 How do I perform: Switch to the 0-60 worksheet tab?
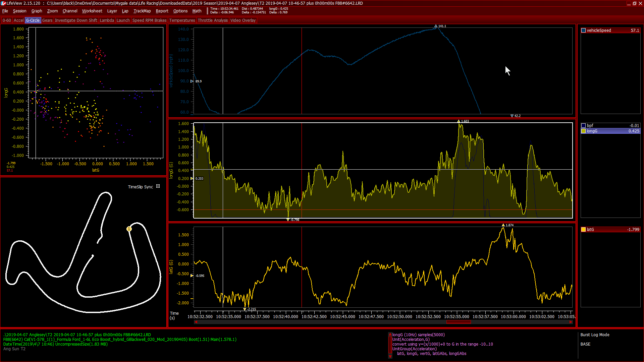[7, 20]
